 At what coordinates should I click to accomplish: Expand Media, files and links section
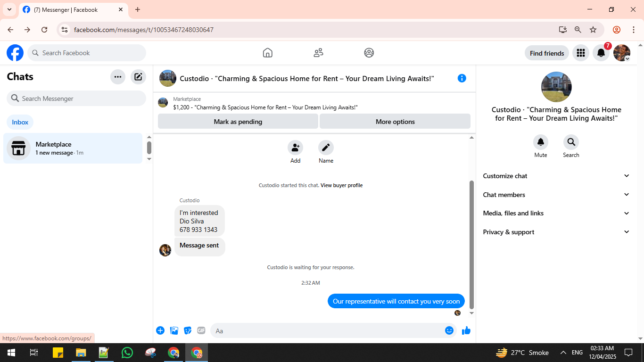(x=556, y=213)
